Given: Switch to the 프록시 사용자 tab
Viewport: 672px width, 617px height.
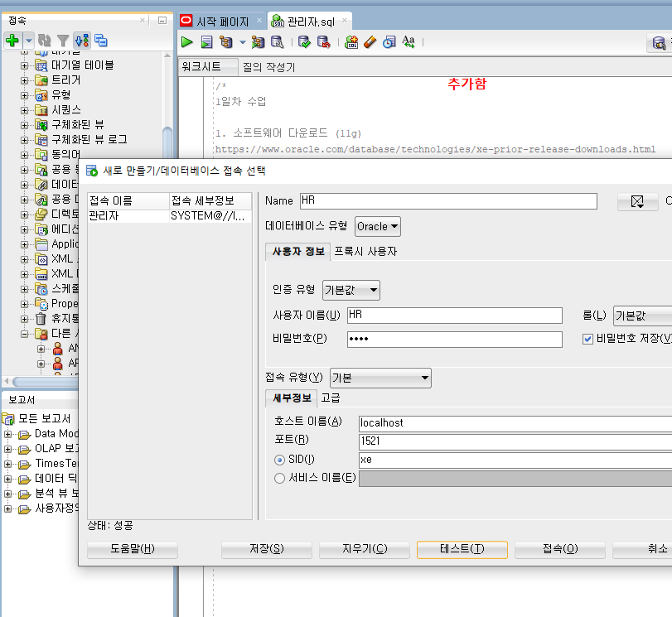Looking at the screenshot, I should tap(365, 252).
